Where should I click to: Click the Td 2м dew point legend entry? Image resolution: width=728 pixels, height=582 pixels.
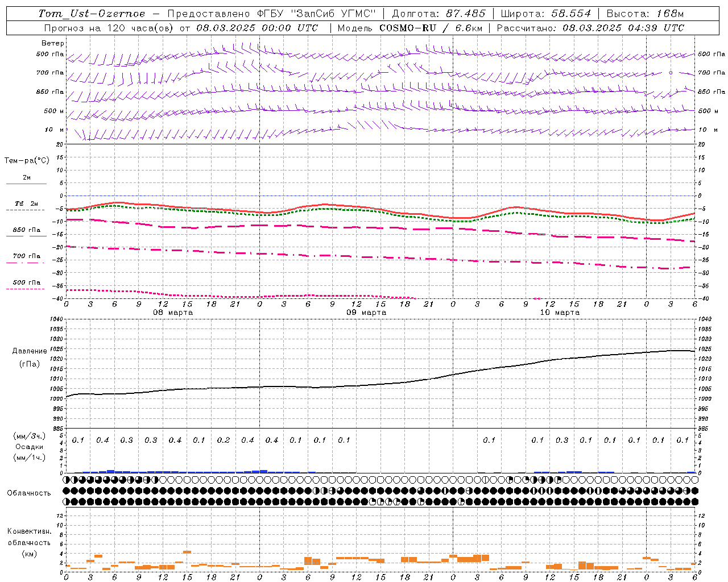[x=26, y=203]
